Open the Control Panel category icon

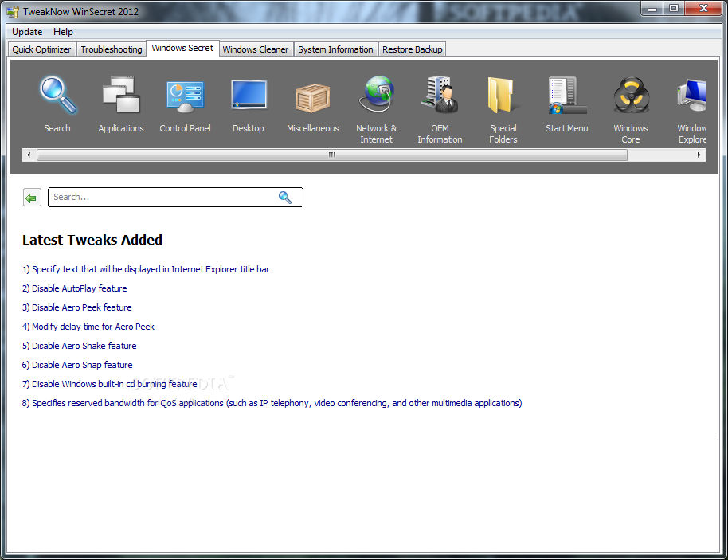(185, 96)
